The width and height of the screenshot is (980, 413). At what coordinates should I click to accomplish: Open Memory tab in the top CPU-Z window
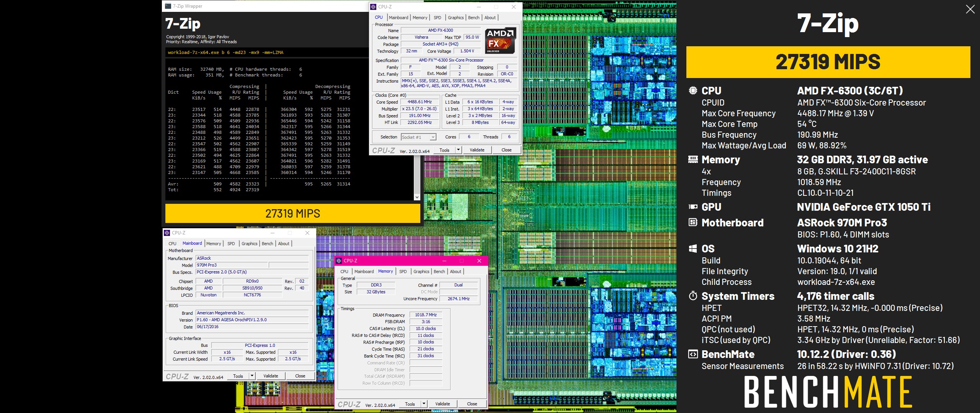point(420,18)
